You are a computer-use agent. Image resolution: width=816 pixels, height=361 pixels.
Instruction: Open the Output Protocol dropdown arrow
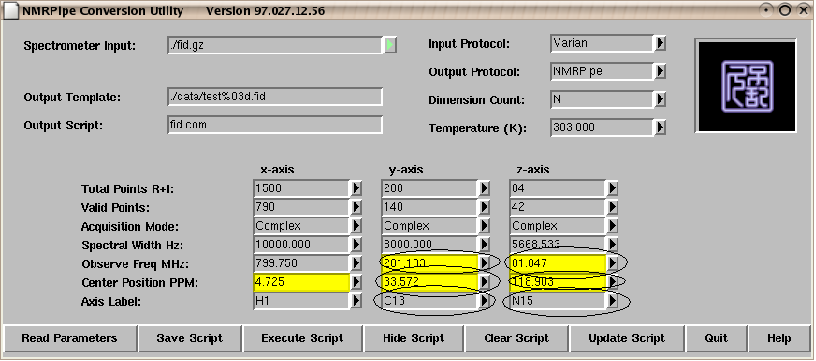click(x=660, y=71)
